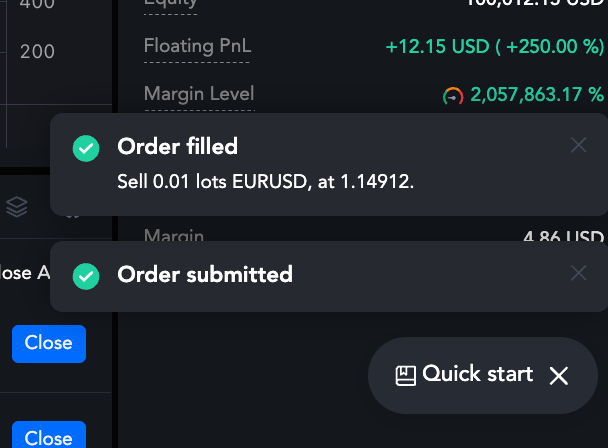The height and width of the screenshot is (448, 608).
Task: Dismiss the Order submitted notification
Action: click(x=578, y=273)
